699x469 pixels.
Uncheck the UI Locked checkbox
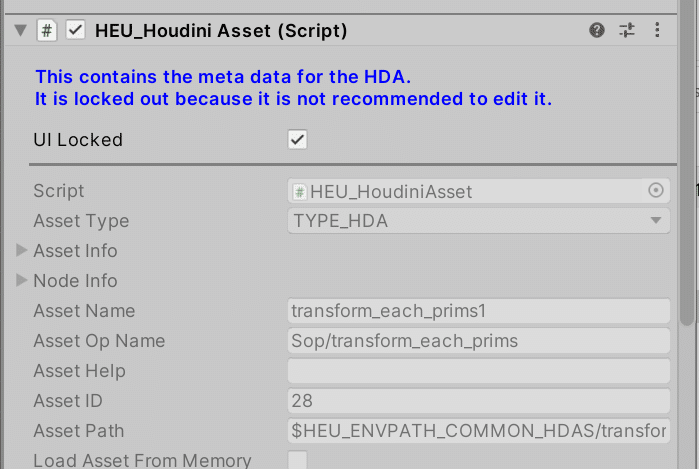pos(297,140)
